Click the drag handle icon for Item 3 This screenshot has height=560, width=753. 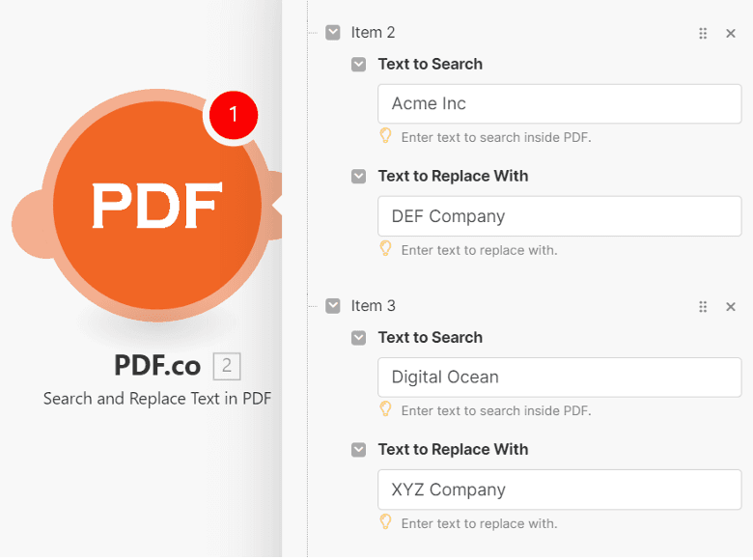point(703,307)
